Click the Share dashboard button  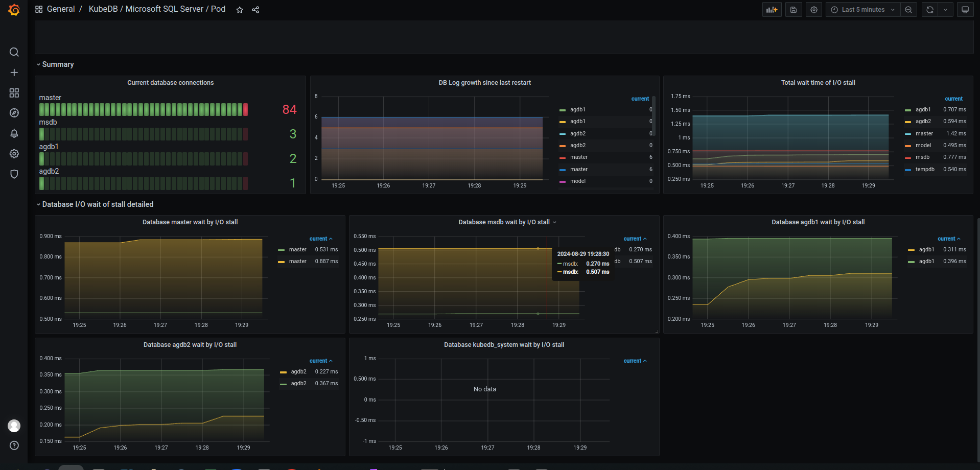[255, 9]
